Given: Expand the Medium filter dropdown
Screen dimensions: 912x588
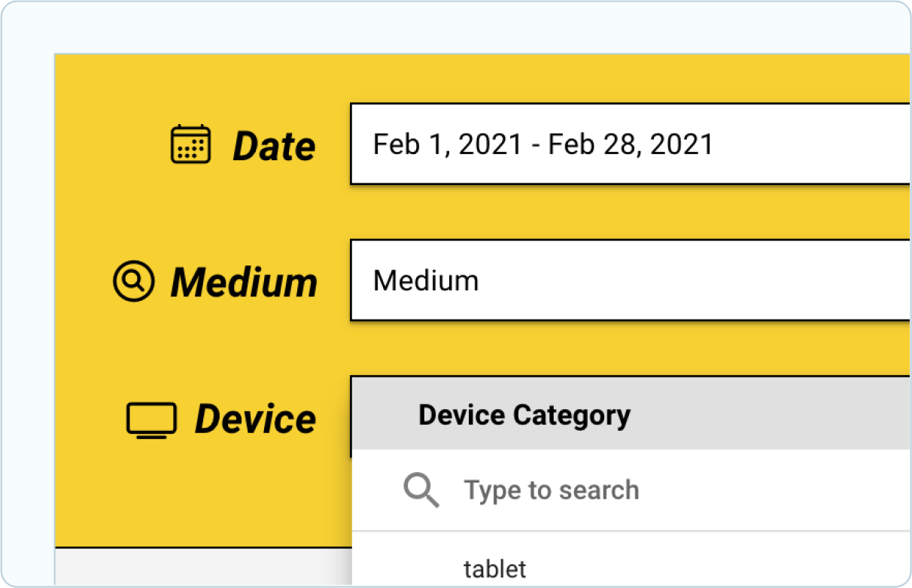Looking at the screenshot, I should [631, 280].
